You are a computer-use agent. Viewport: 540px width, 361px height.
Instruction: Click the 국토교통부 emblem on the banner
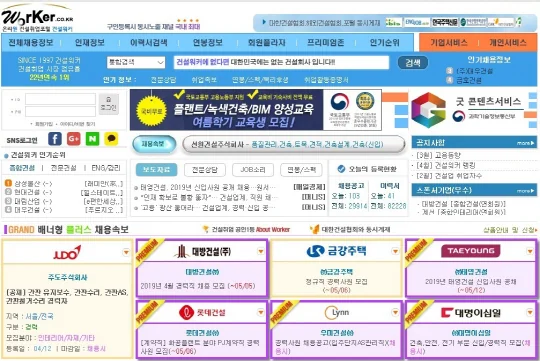(340, 102)
